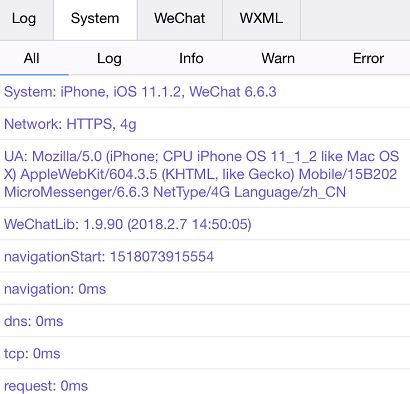Click the navigationStart timestamp entry
Viewport: 410px width, 394px height.
[205, 256]
